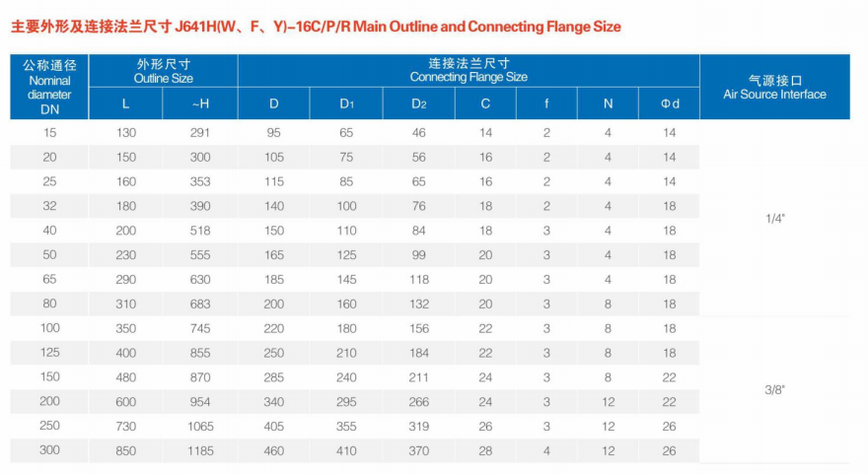Click the red table title text
The image size is (868, 474).
[x=316, y=27]
